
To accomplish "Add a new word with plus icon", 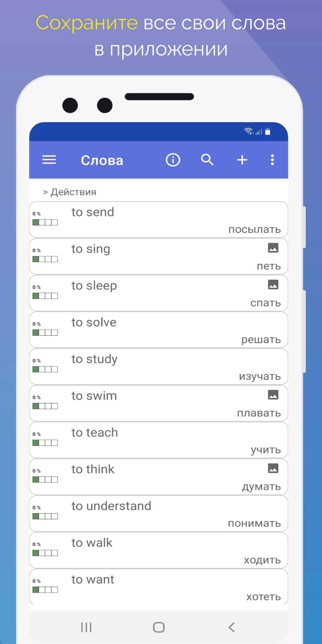I will tap(242, 160).
